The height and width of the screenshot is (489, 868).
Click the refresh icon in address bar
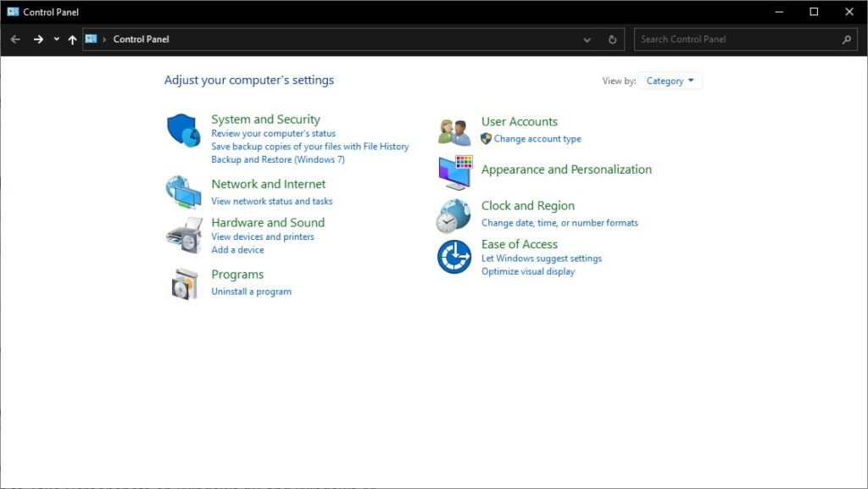coord(612,39)
